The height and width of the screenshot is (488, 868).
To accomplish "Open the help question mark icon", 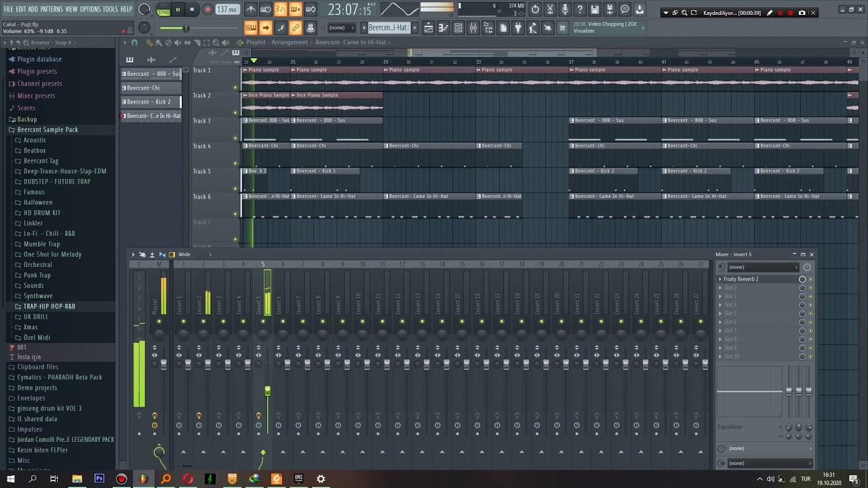I will pyautogui.click(x=580, y=9).
